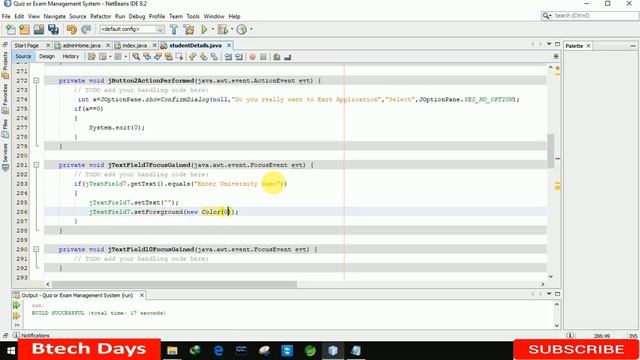Viewport: 640px width, 360px height.
Task: Switch to the Start Page tab
Action: pos(27,45)
